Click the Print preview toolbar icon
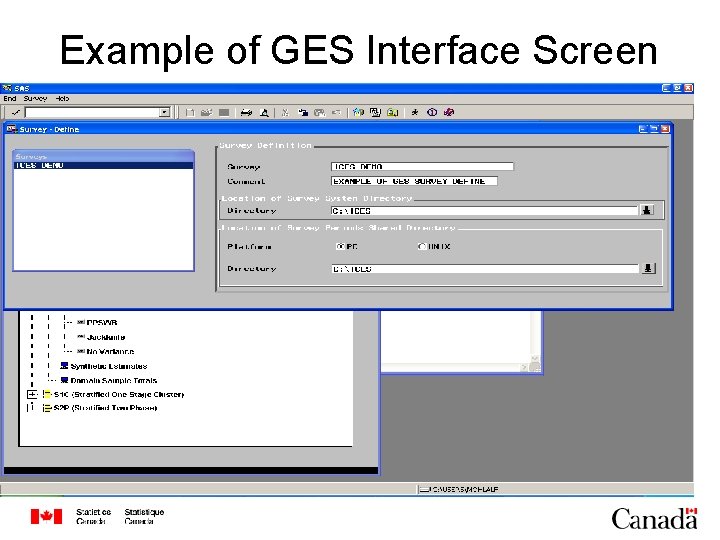 pyautogui.click(x=264, y=112)
